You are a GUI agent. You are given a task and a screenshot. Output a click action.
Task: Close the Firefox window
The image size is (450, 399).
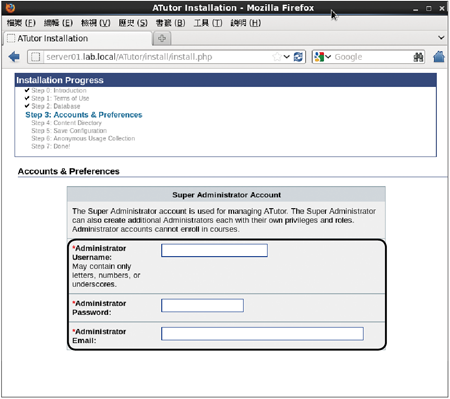442,8
